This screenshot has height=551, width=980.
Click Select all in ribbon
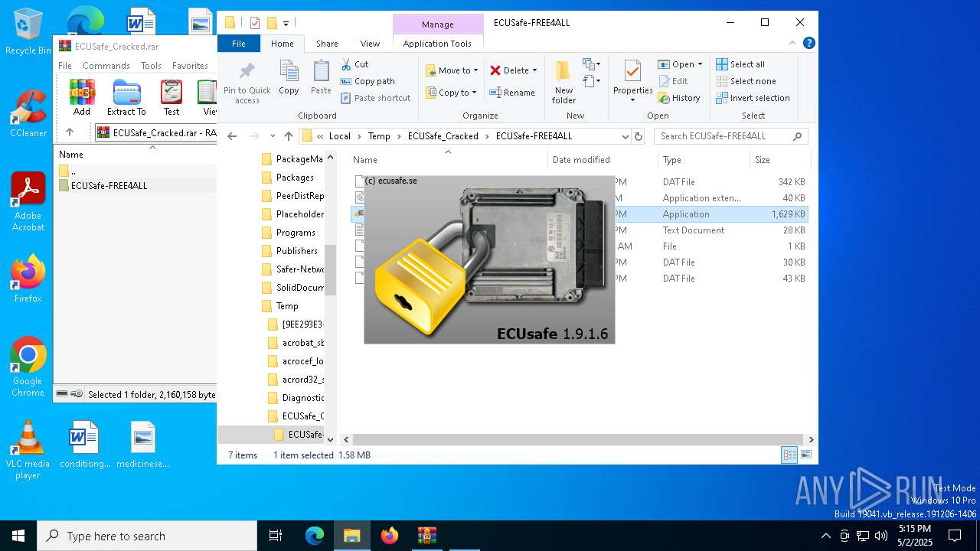coord(740,64)
